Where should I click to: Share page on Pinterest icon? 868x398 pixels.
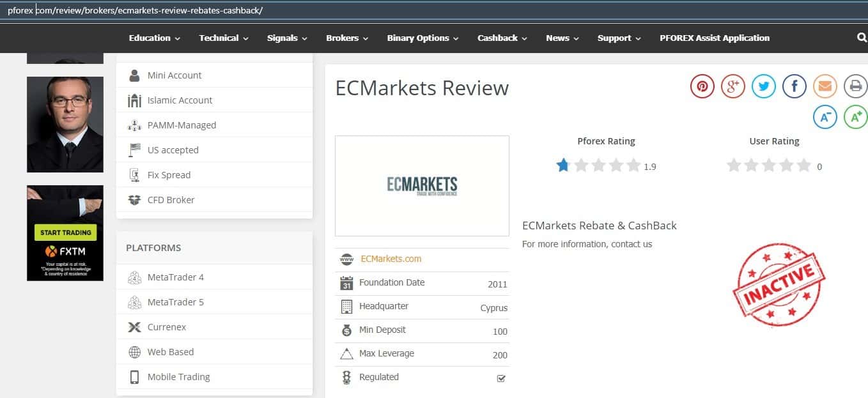[702, 86]
